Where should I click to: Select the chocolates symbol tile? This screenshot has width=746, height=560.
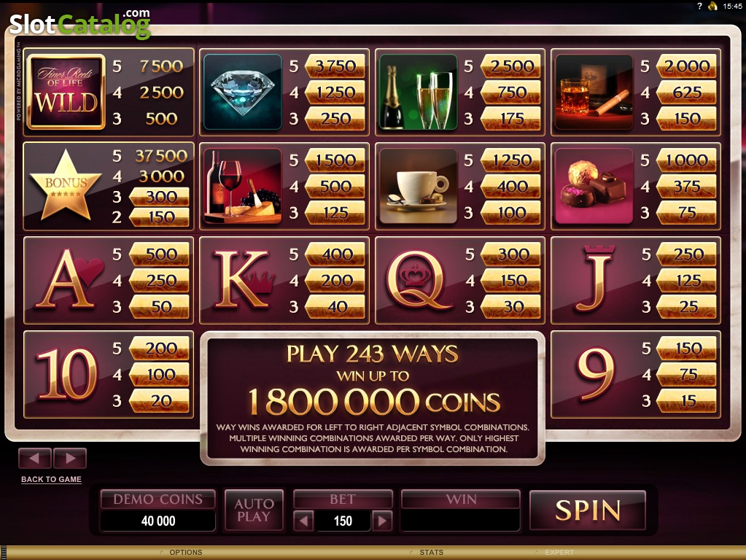click(594, 186)
